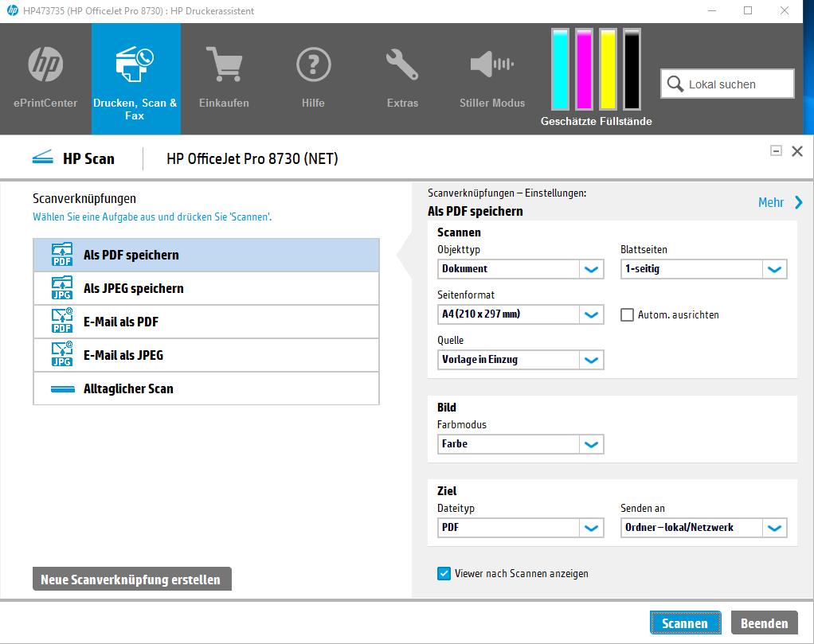Open the Farbmodus dropdown

pyautogui.click(x=520, y=444)
